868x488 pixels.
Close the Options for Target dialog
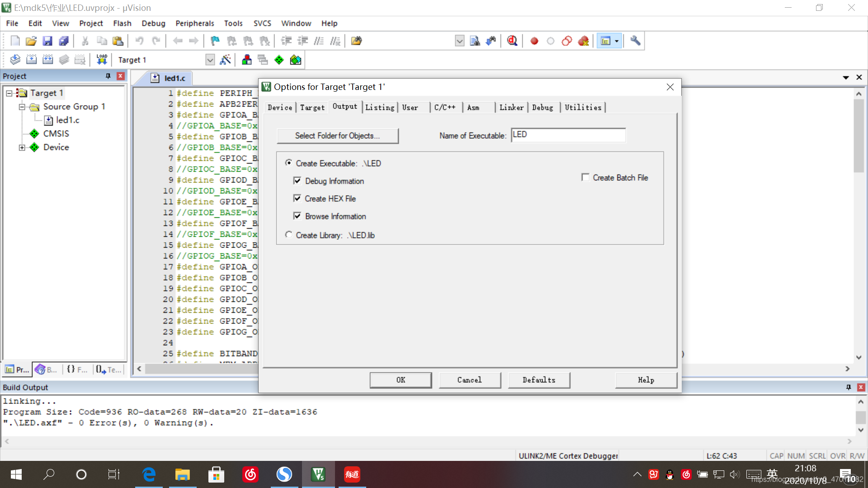click(x=670, y=87)
